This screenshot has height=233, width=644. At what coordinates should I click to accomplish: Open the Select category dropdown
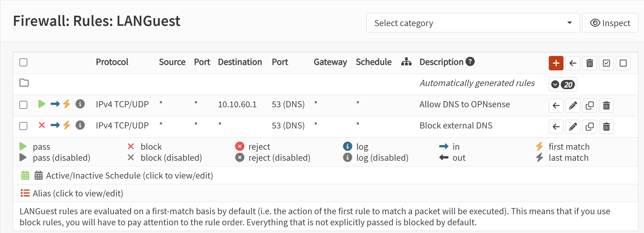473,23
